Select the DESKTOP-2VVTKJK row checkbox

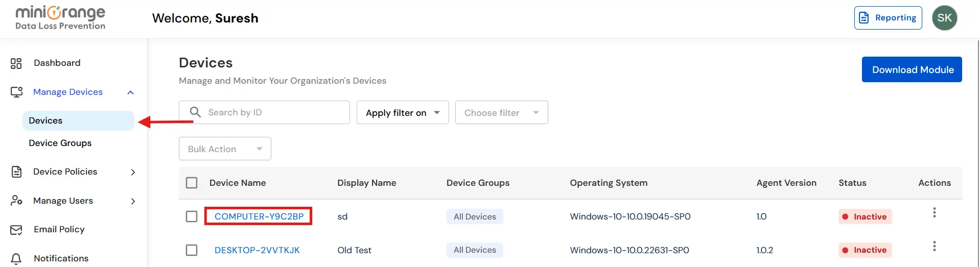pyautogui.click(x=192, y=250)
